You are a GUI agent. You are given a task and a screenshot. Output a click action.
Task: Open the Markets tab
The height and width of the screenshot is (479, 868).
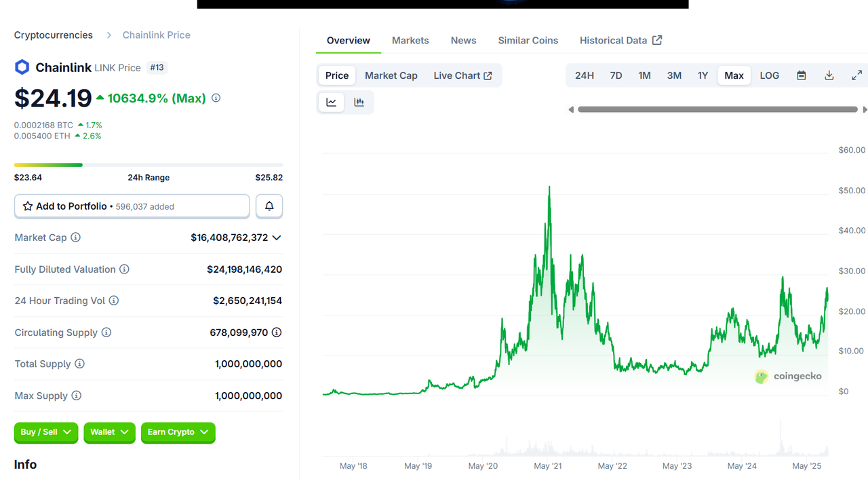click(410, 41)
